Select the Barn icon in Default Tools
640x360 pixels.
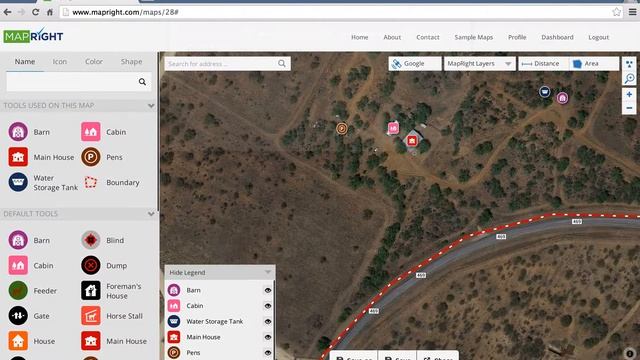click(18, 240)
